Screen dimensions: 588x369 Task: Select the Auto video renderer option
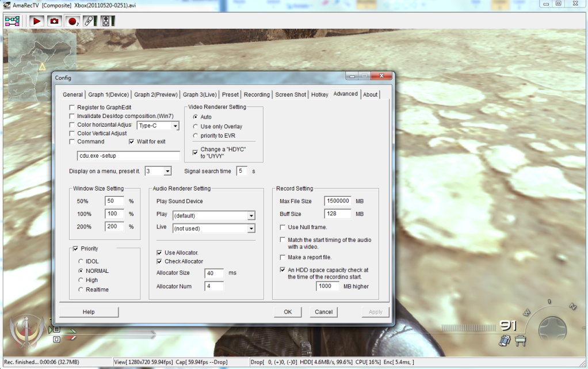(x=196, y=117)
